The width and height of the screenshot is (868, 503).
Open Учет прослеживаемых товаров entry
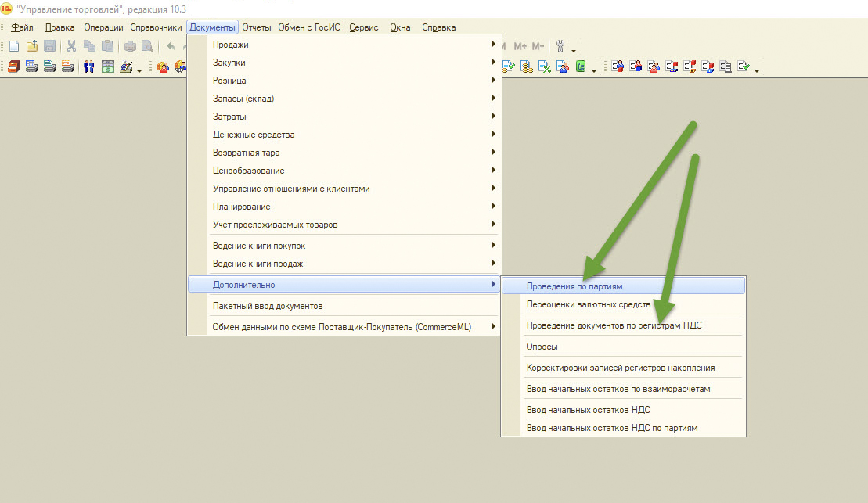pos(344,224)
